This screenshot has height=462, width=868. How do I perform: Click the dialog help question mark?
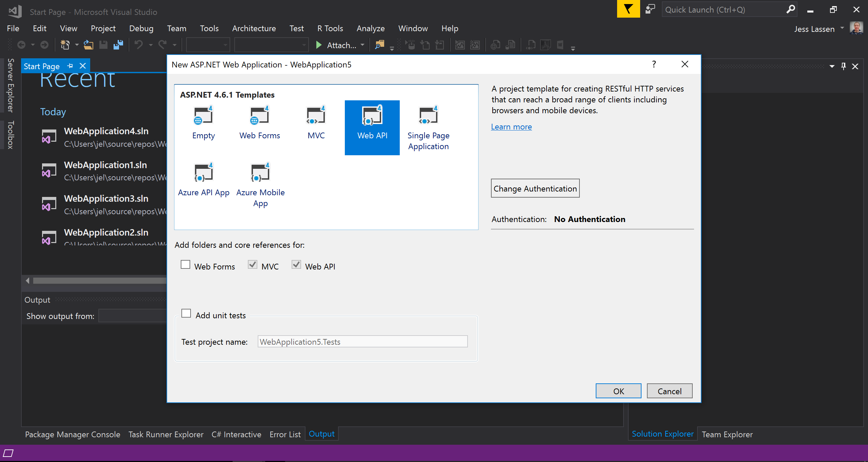point(654,64)
